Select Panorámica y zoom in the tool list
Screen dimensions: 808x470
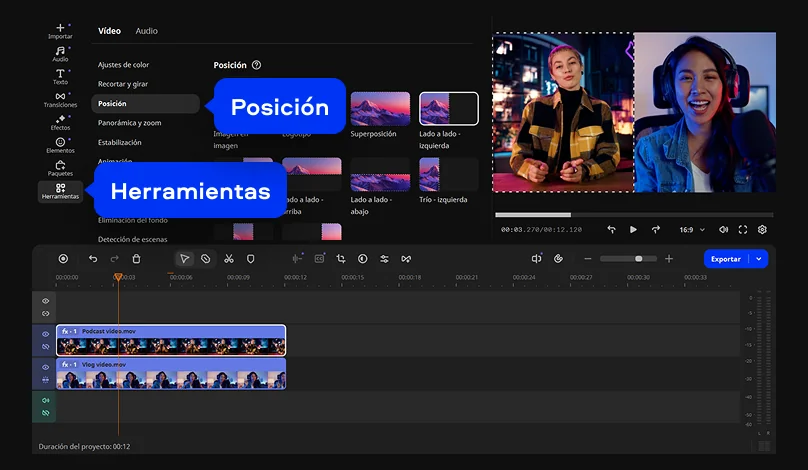129,123
